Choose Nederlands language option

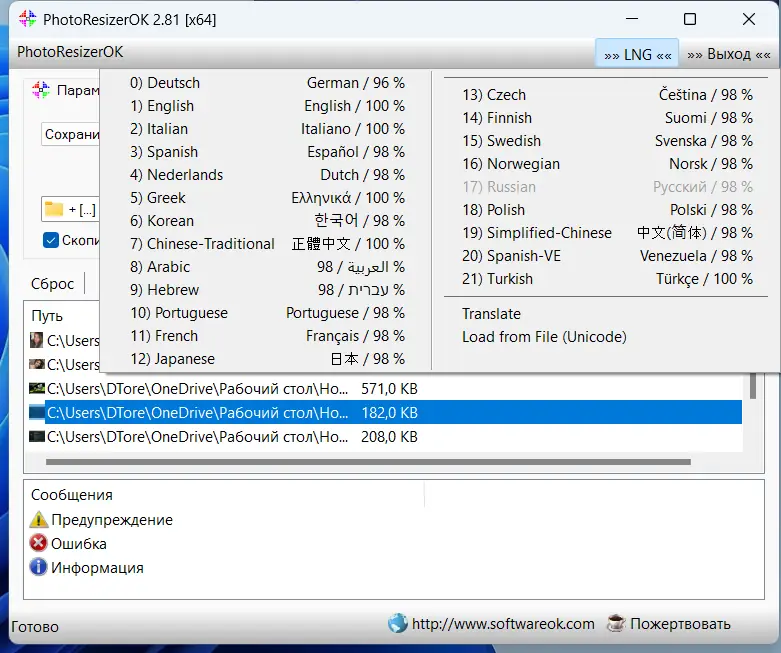(267, 174)
